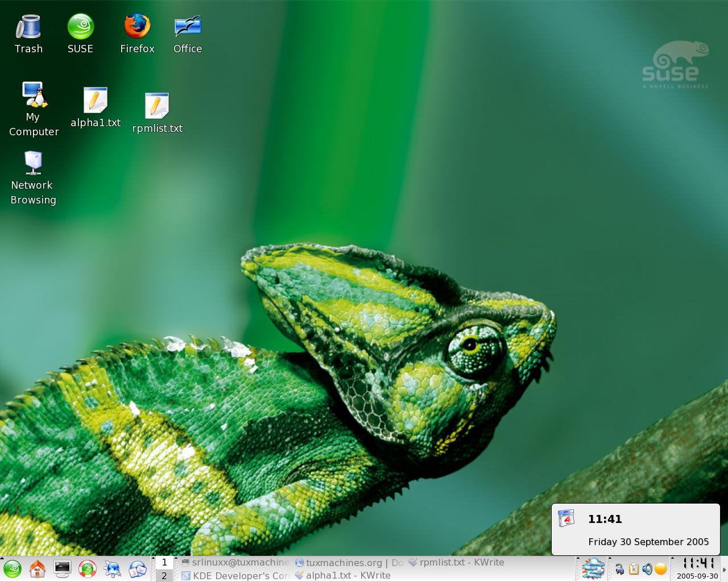Click the calendar icon in the clock popup
The image size is (728, 582).
click(566, 518)
